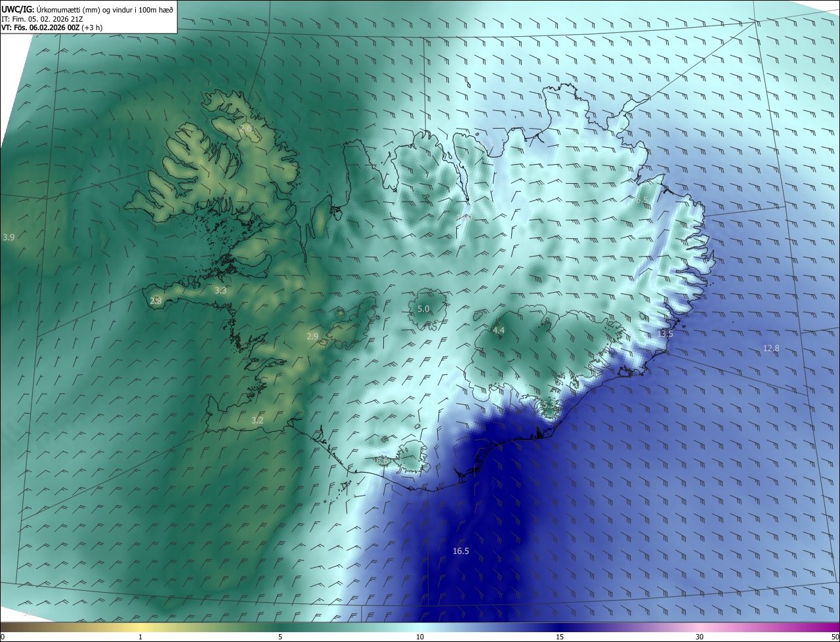Click the 30 tick on the color scale
The width and height of the screenshot is (840, 642).
[700, 637]
